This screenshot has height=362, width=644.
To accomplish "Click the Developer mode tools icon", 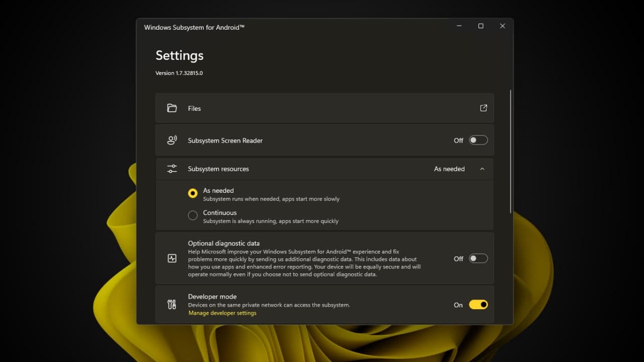I will (x=171, y=304).
